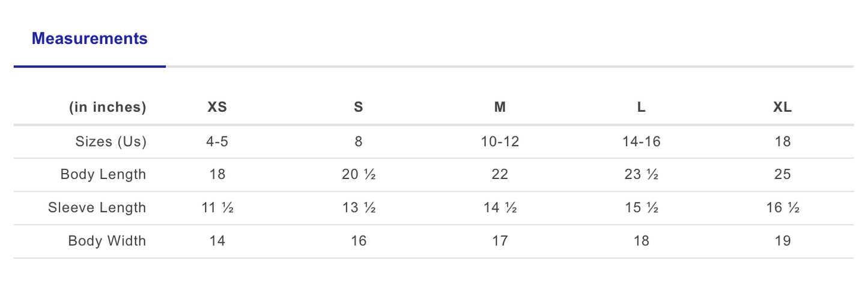Select the 19 body width cell
The image size is (868, 283).
[x=783, y=241]
